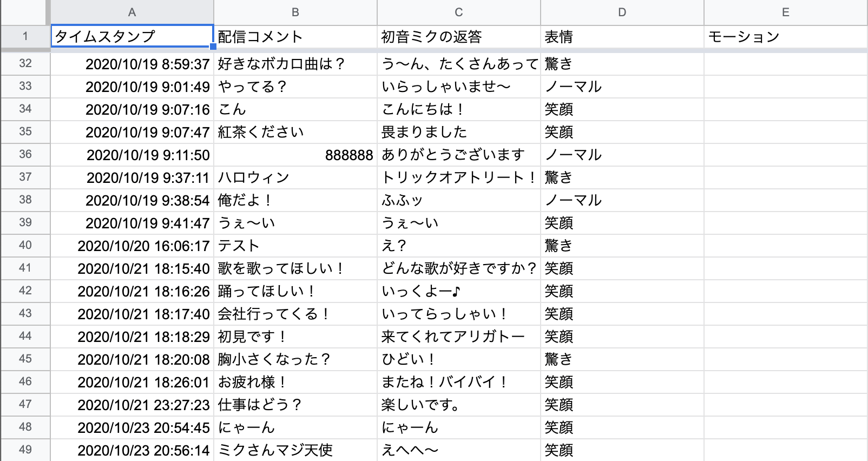This screenshot has width=868, height=461.
Task: Click cell テスト
Action: (x=295, y=246)
